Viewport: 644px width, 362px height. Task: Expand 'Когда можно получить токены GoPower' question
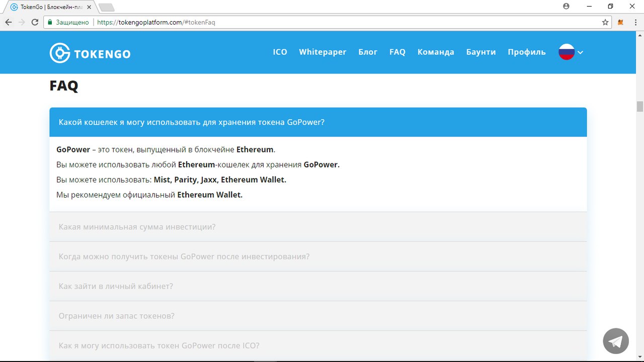[318, 256]
